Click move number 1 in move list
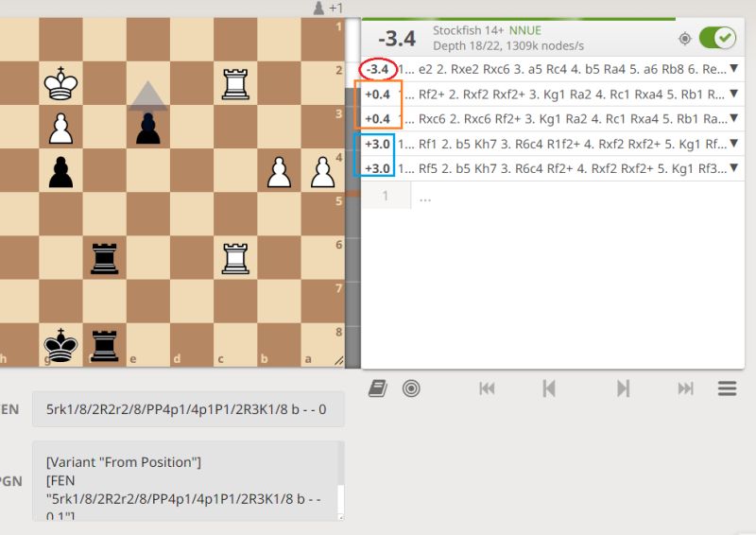This screenshot has width=756, height=535. [x=386, y=196]
